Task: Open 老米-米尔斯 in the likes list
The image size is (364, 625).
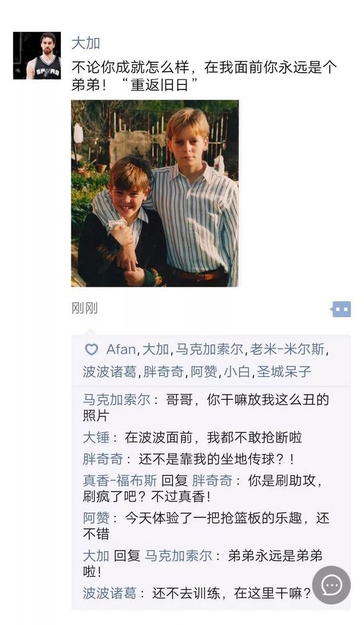Action: [x=287, y=350]
